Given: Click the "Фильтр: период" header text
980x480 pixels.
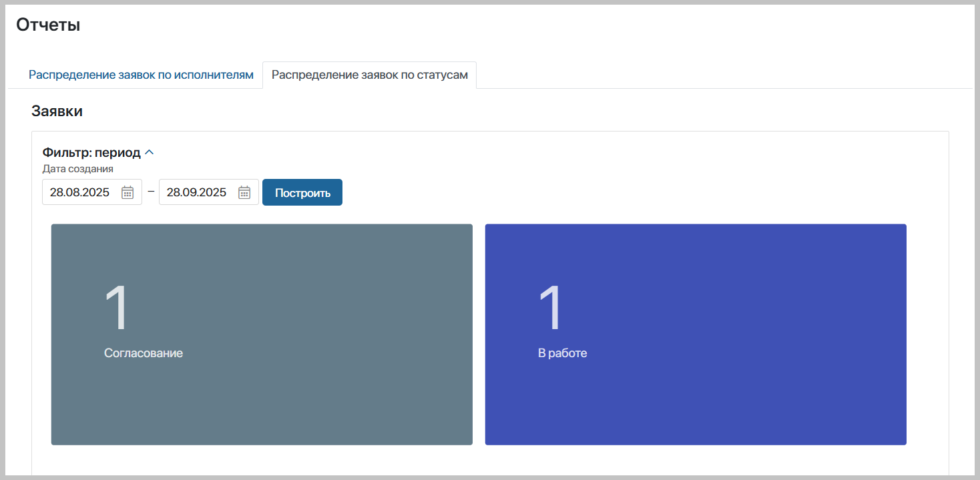Looking at the screenshot, I should click(91, 153).
